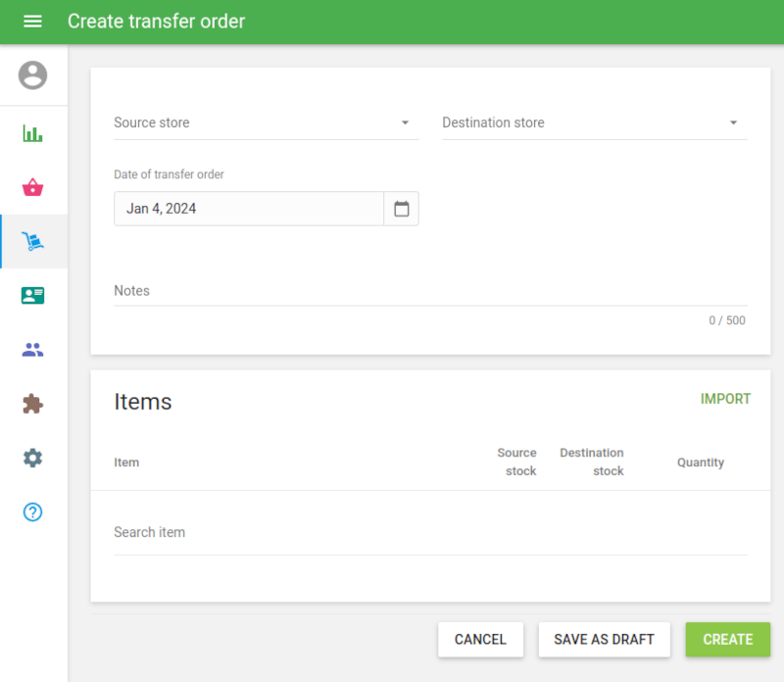The image size is (784, 682).
Task: Click SAVE AS DRAFT
Action: coord(604,639)
